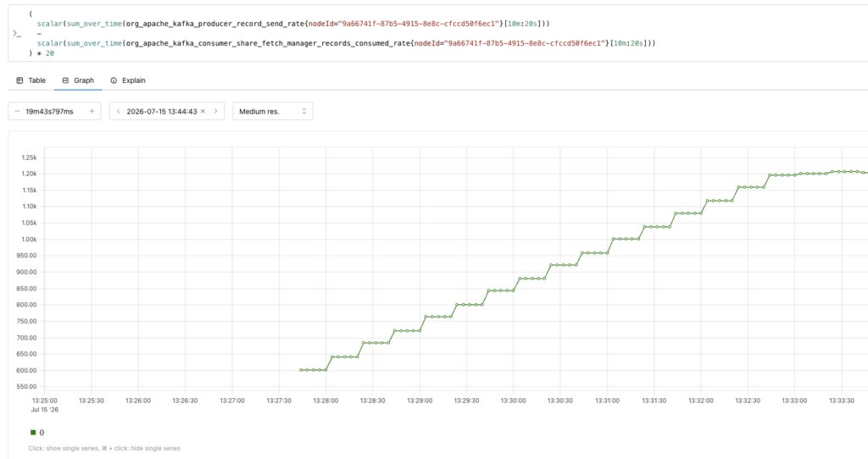This screenshot has width=868, height=459.
Task: Click the 1.00k y-axis label
Action: click(x=29, y=240)
